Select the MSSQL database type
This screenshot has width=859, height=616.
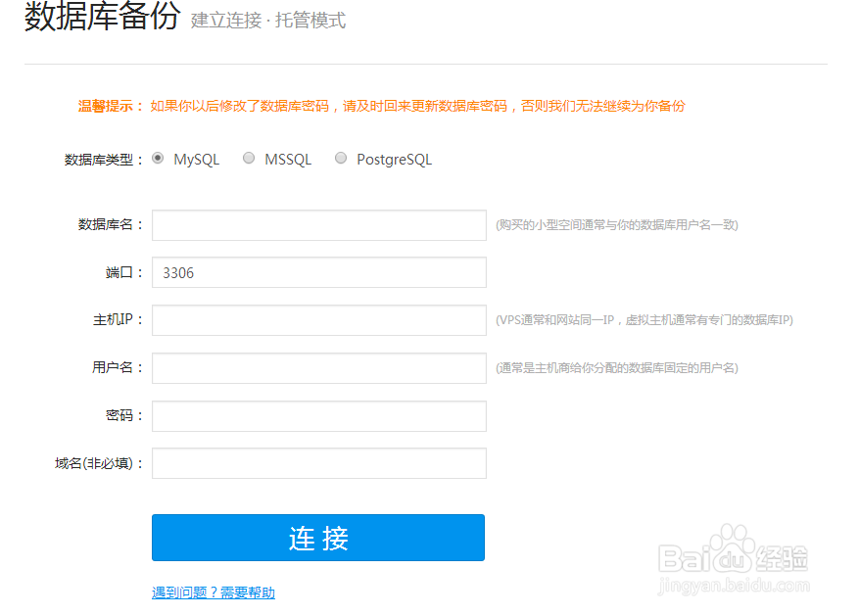[x=249, y=158]
